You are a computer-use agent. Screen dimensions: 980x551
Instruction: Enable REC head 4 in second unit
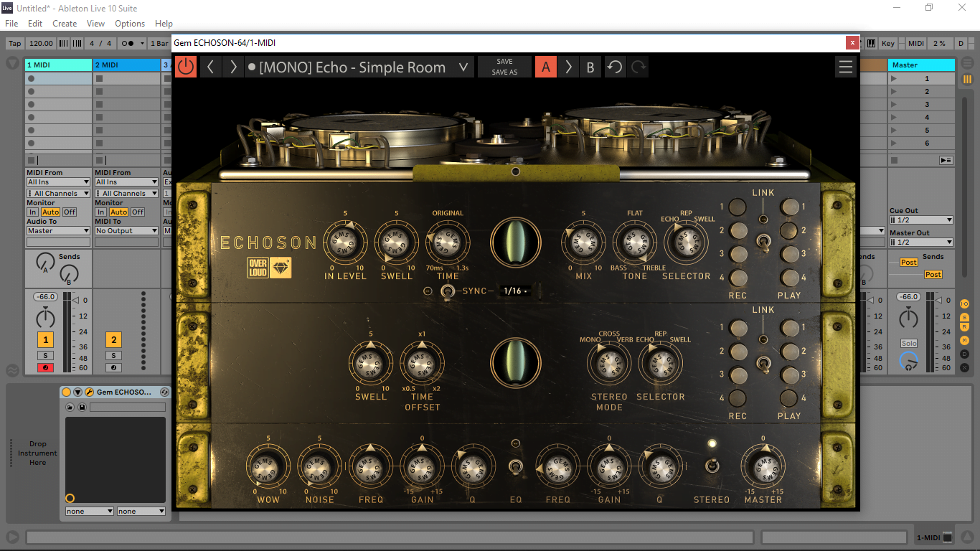pyautogui.click(x=737, y=398)
